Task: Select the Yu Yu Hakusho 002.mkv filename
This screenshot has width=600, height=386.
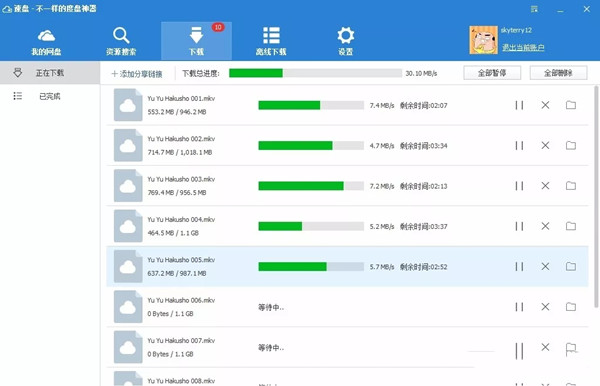Action: (x=181, y=139)
